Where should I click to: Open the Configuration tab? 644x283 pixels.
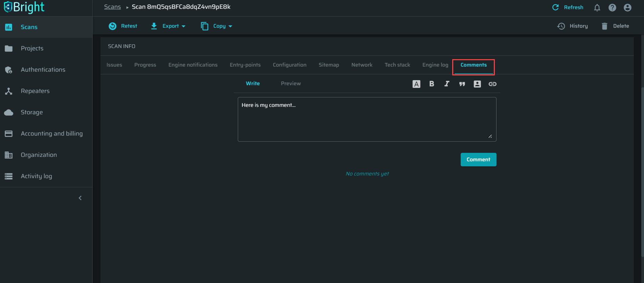pyautogui.click(x=290, y=65)
